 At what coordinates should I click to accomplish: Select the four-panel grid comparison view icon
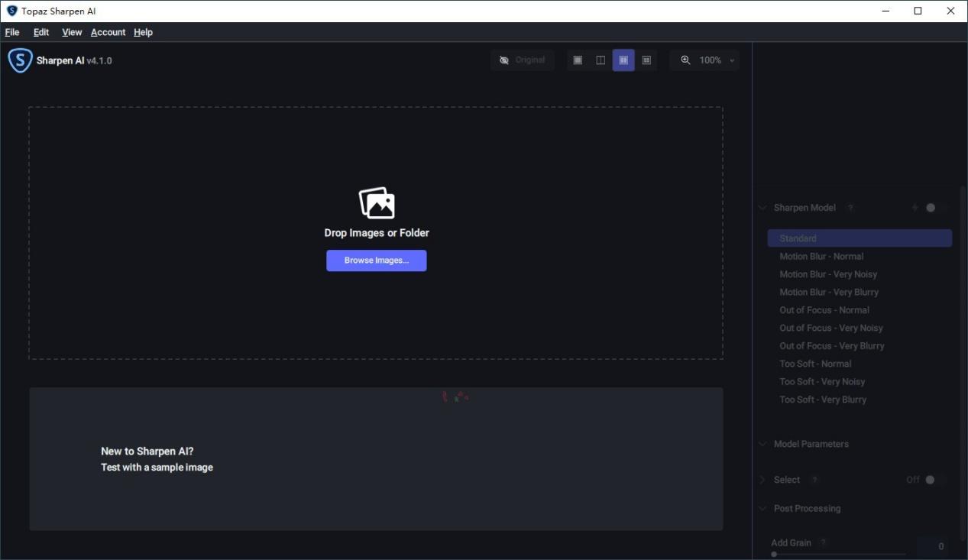[646, 60]
